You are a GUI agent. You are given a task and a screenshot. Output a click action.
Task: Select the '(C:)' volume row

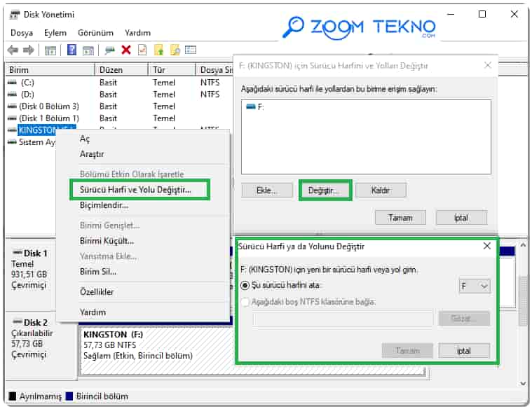click(118, 83)
